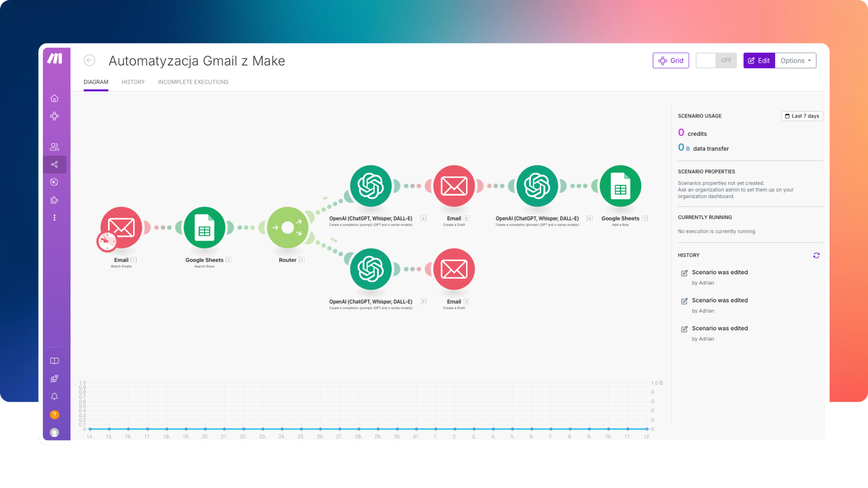Refresh the History panel with refresh icon

(x=816, y=255)
